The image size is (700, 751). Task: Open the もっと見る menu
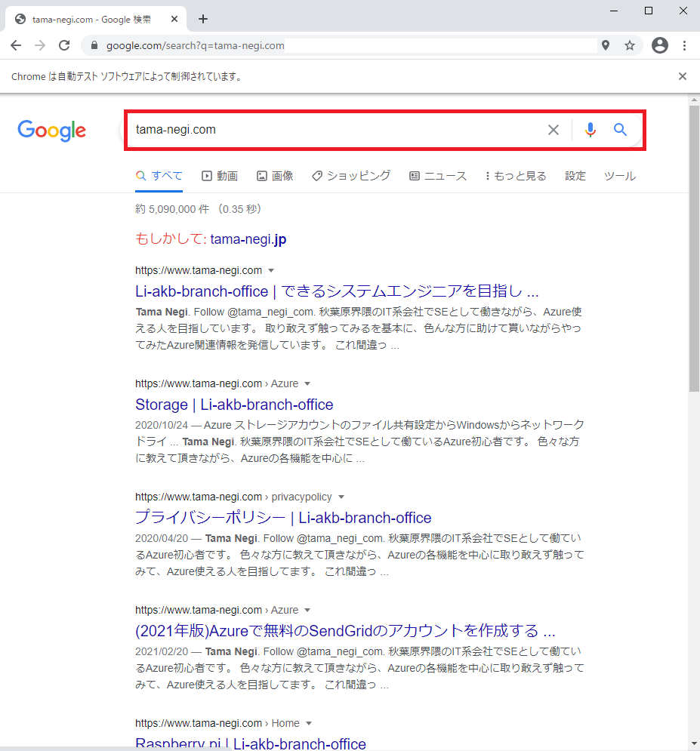[x=516, y=176]
